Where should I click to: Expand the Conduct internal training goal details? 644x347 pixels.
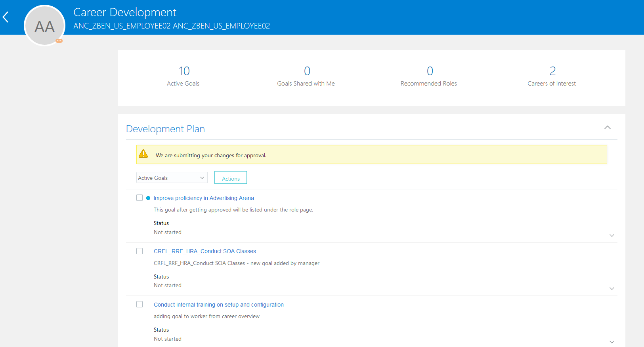(612, 341)
